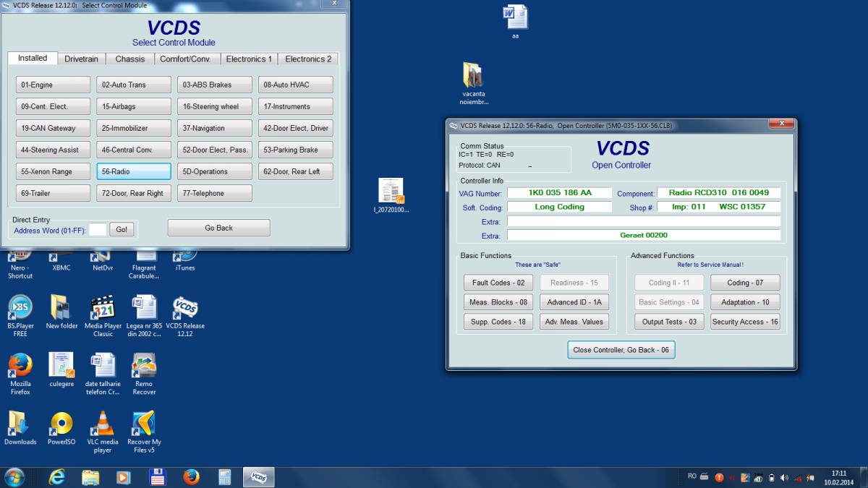Select the Chassis tab

(130, 59)
